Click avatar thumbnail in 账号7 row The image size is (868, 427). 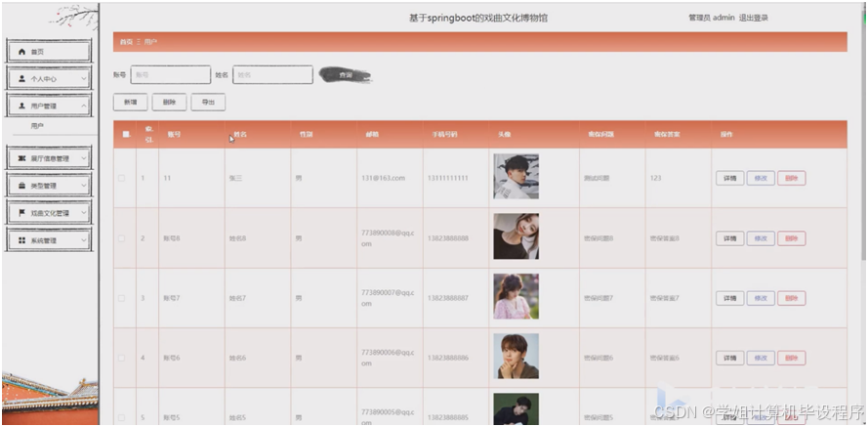516,296
